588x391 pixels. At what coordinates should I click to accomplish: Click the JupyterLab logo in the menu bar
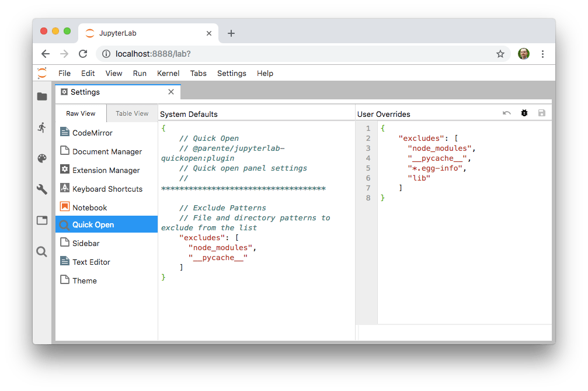tap(41, 73)
